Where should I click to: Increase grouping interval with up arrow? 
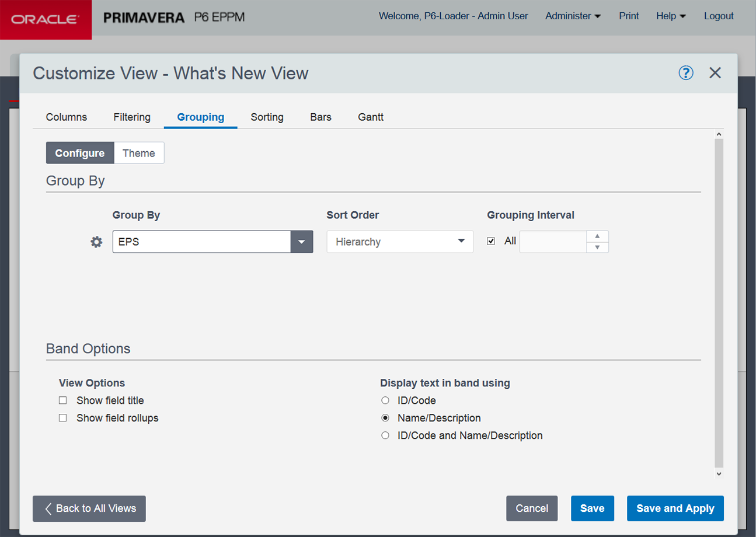597,236
